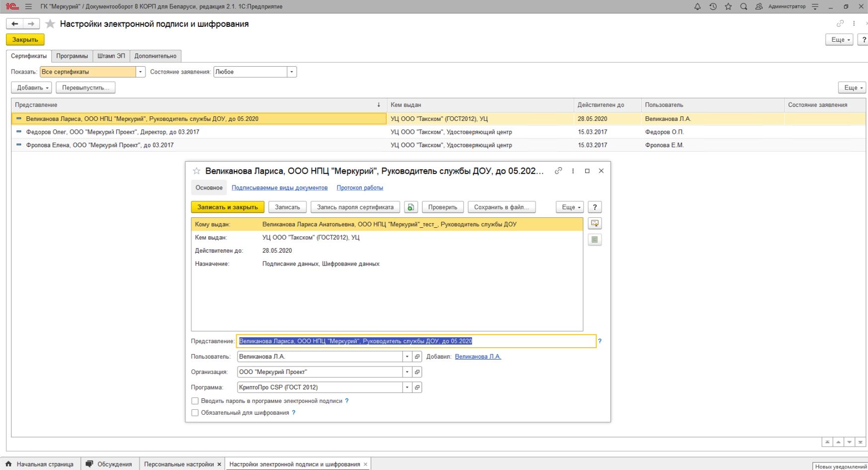Screen dimensions: 868x470
Task: Open Обсуждения bottom tab
Action: (109, 464)
